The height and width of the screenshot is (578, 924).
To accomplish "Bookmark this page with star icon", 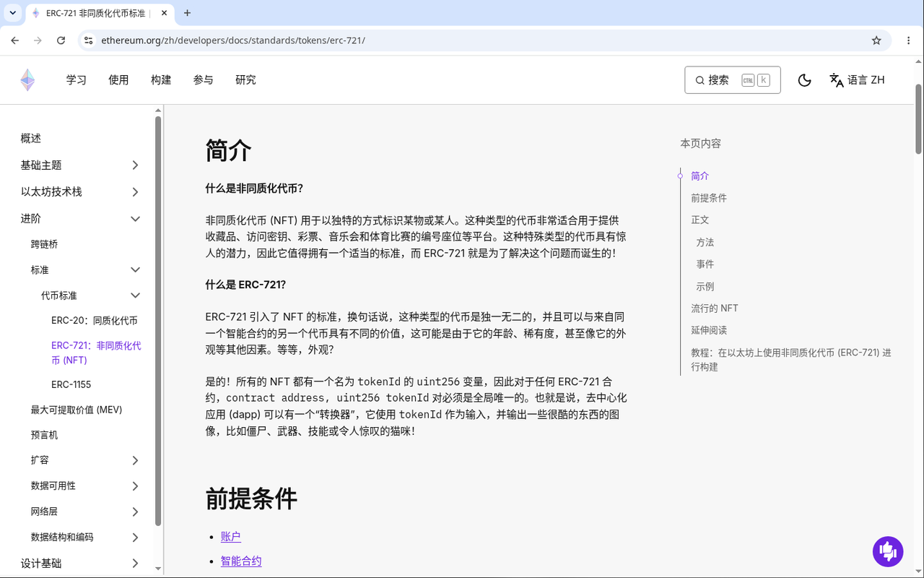I will pos(876,40).
